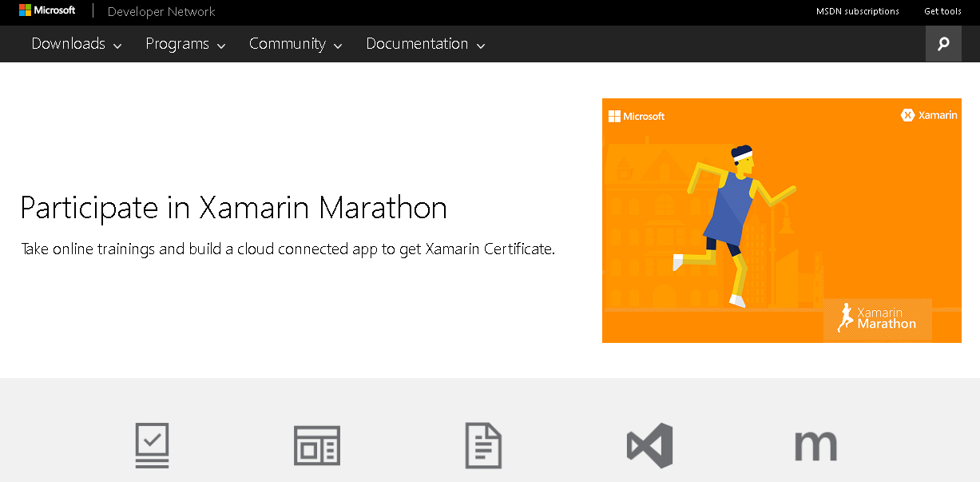The height and width of the screenshot is (482, 980).
Task: Open Get tools link
Action: tap(942, 11)
